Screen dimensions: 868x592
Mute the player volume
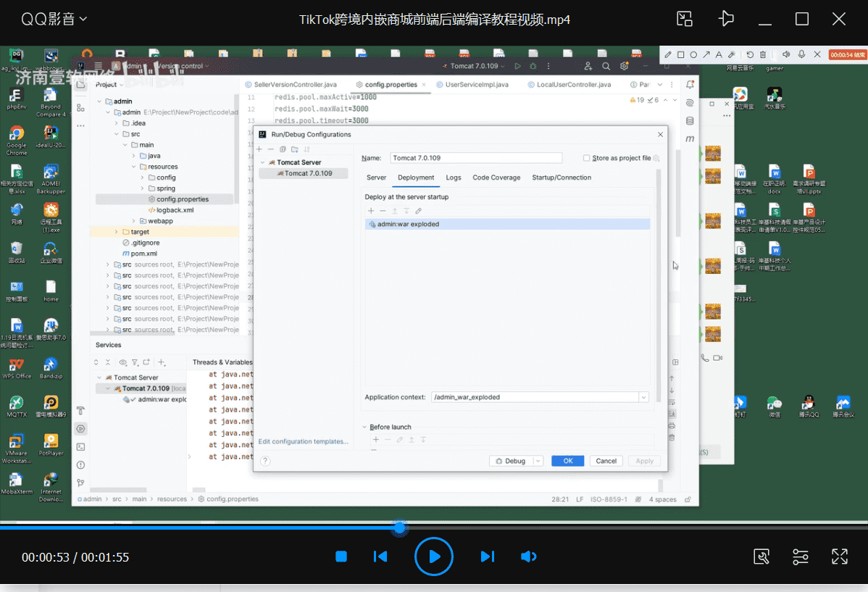529,556
